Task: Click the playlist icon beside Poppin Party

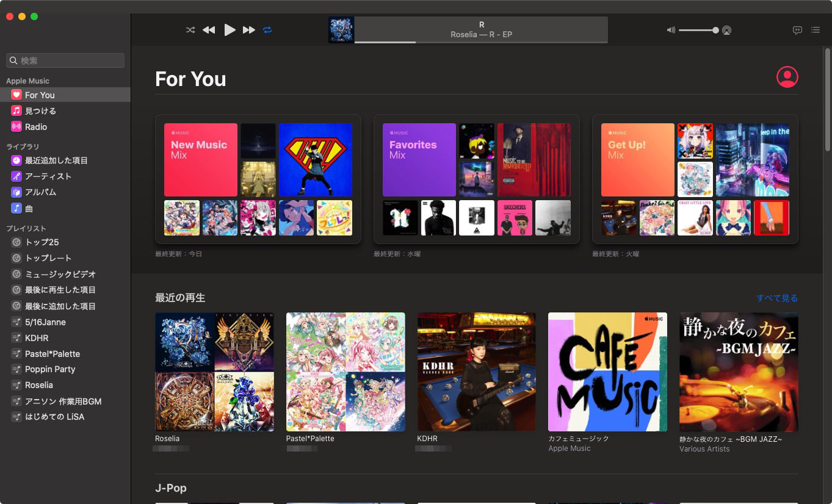Action: click(x=16, y=369)
